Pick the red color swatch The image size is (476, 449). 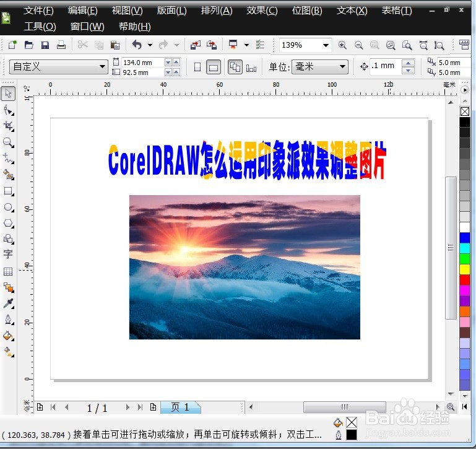[x=464, y=279]
